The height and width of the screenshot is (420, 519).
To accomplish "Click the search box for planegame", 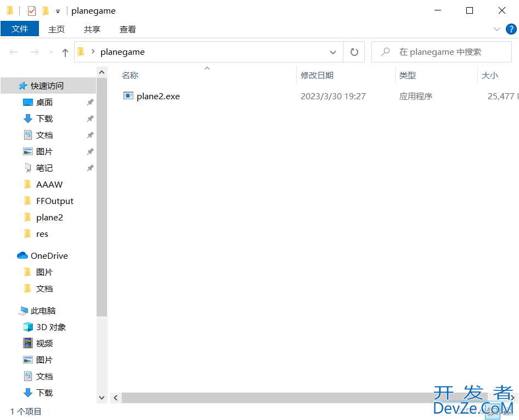I will click(x=442, y=52).
